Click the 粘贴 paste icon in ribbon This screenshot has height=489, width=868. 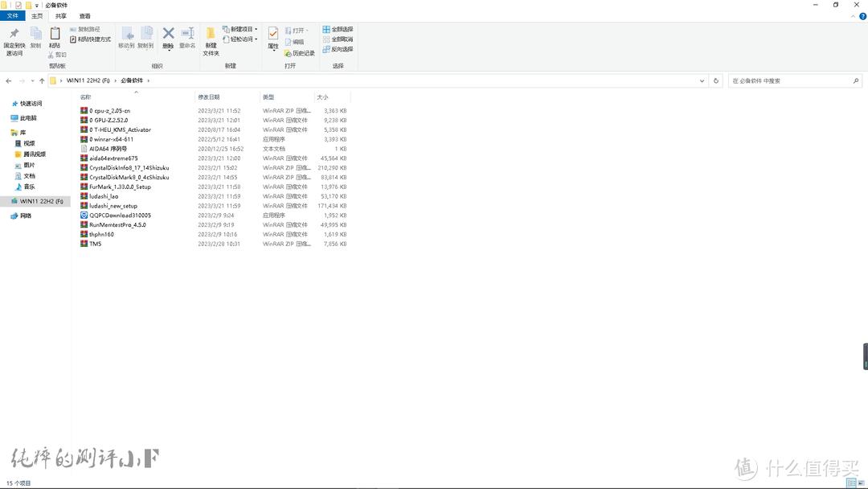tap(55, 34)
